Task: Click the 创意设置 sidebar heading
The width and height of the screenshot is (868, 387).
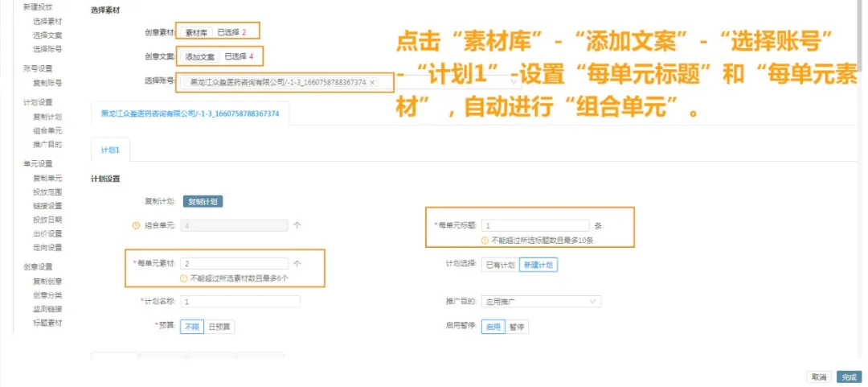Action: [38, 266]
